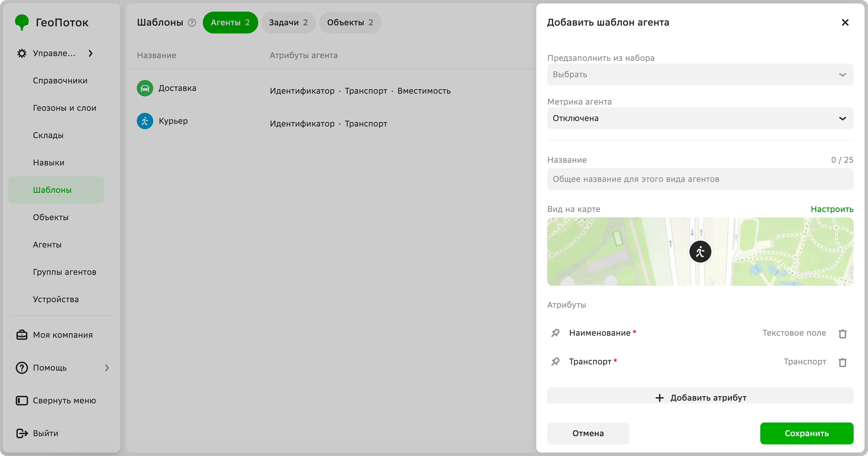Switch to the Задачи tab
The height and width of the screenshot is (456, 868).
point(288,23)
